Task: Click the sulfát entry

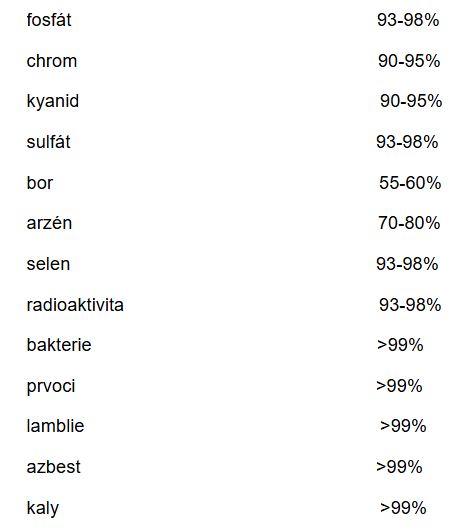Action: tap(48, 142)
